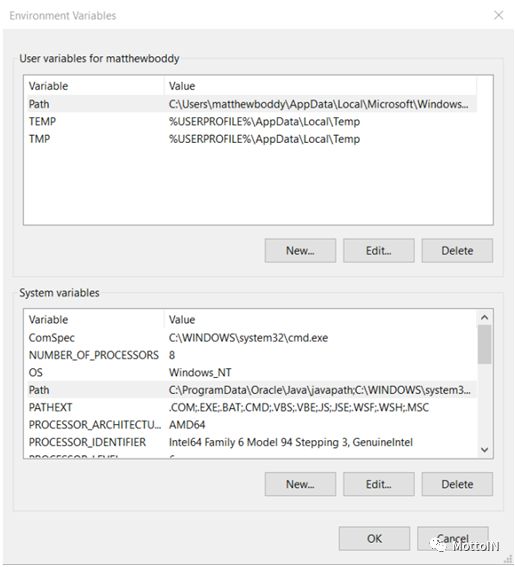Click Edit under system variables
This screenshot has height=567, width=516.
pos(379,484)
